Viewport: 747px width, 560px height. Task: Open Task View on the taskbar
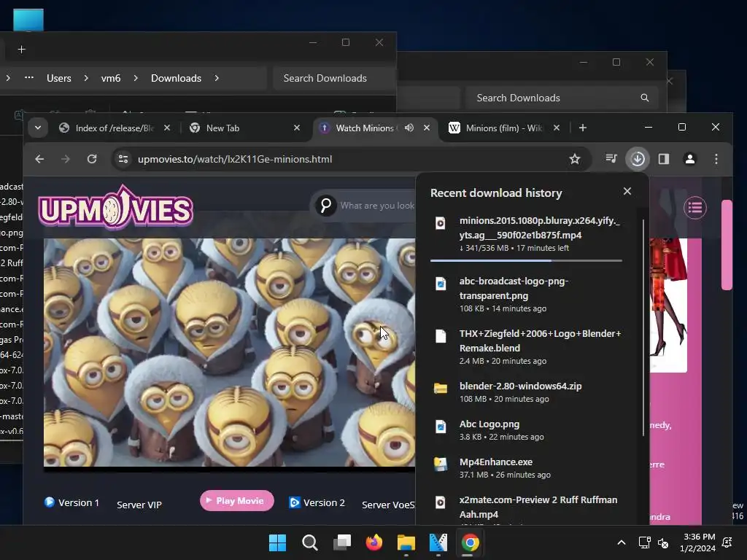[x=342, y=542]
